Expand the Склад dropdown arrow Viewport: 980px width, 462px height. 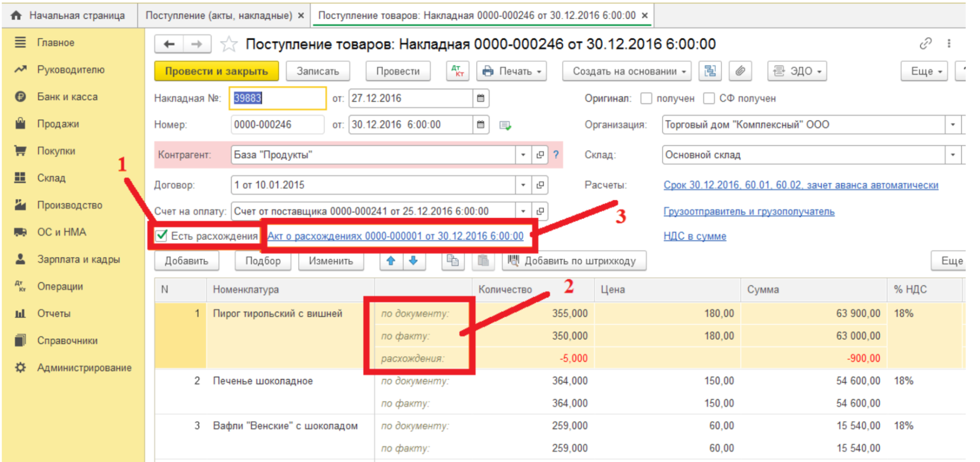[x=953, y=155]
